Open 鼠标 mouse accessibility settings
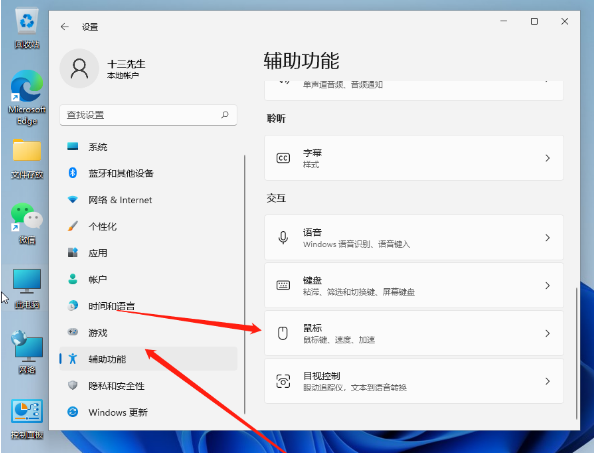This screenshot has width=594, height=453. (414, 333)
